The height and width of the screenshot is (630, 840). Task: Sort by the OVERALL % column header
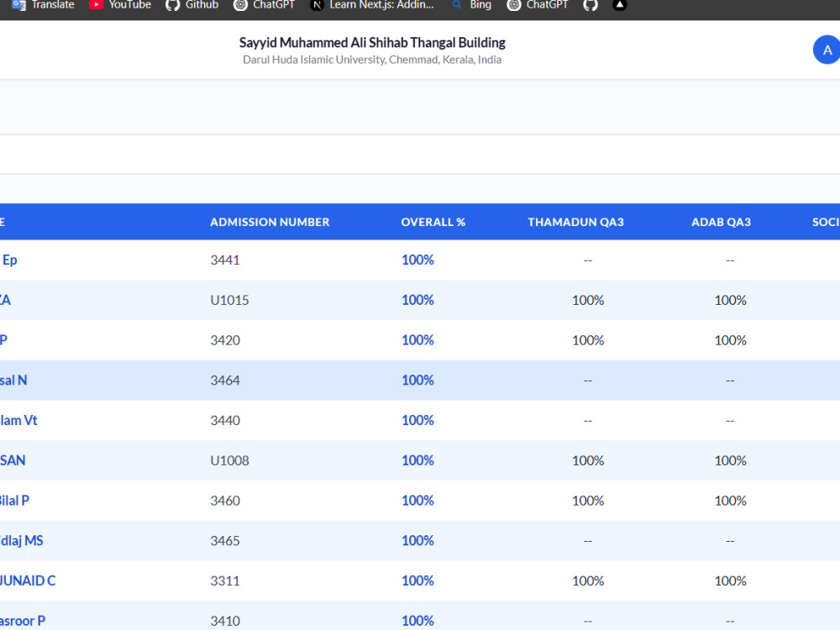(433, 222)
